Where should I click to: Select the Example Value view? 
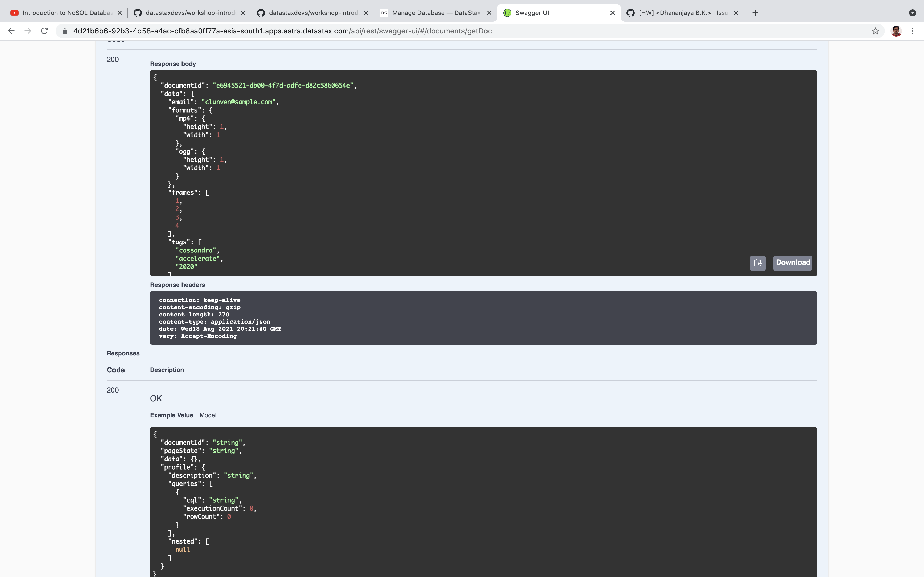click(171, 415)
